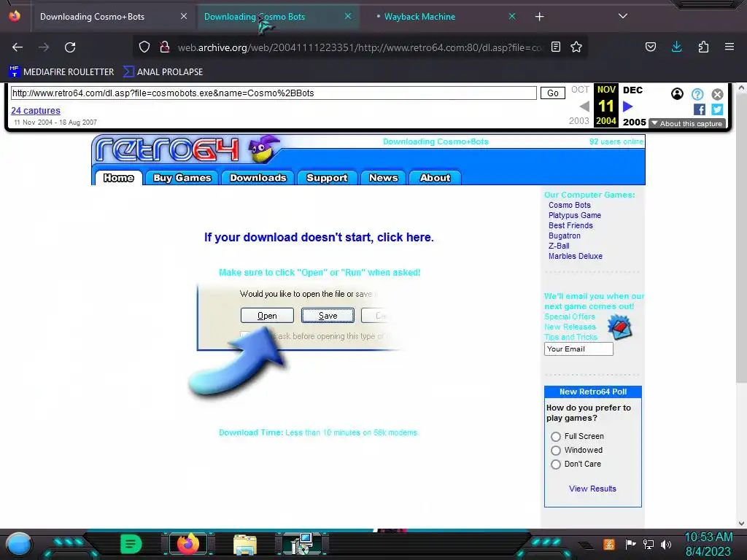Screen dimensions: 747x560
Task: Open Cosmo Bots game link
Action: pyautogui.click(x=569, y=205)
